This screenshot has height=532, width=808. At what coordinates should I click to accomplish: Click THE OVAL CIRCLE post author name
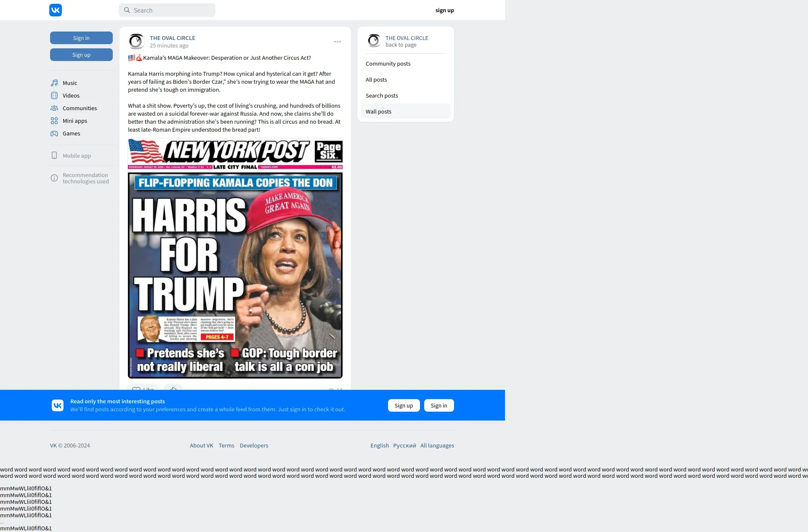click(x=173, y=38)
